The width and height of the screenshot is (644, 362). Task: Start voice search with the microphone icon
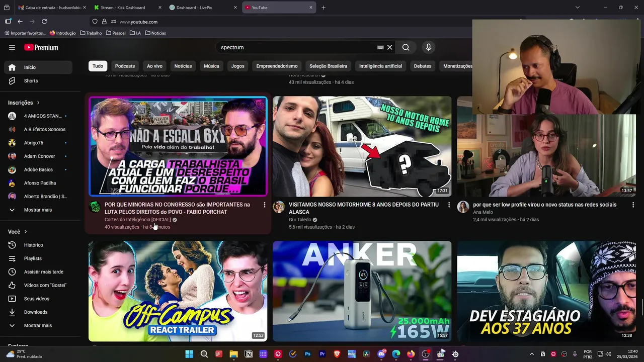(x=429, y=47)
